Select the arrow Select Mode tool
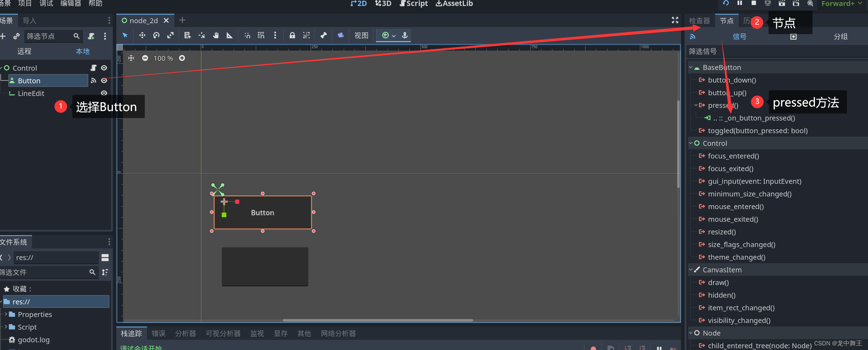The height and width of the screenshot is (350, 868). tap(125, 35)
